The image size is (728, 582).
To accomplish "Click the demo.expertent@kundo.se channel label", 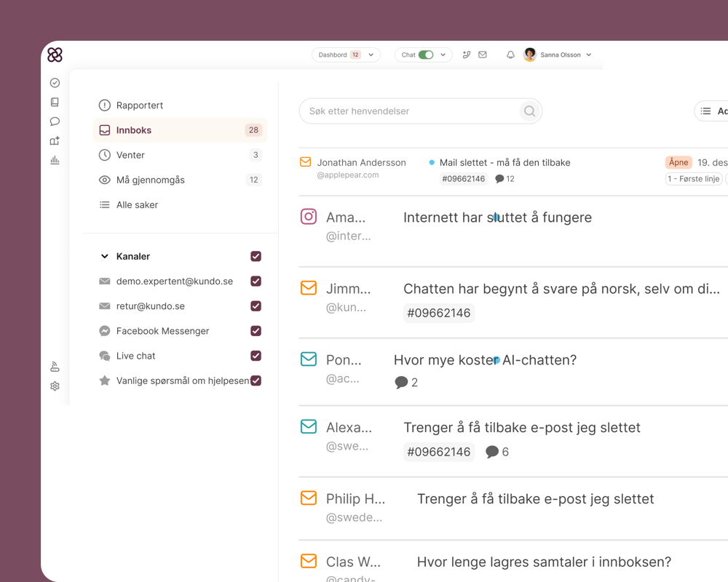I will point(175,282).
